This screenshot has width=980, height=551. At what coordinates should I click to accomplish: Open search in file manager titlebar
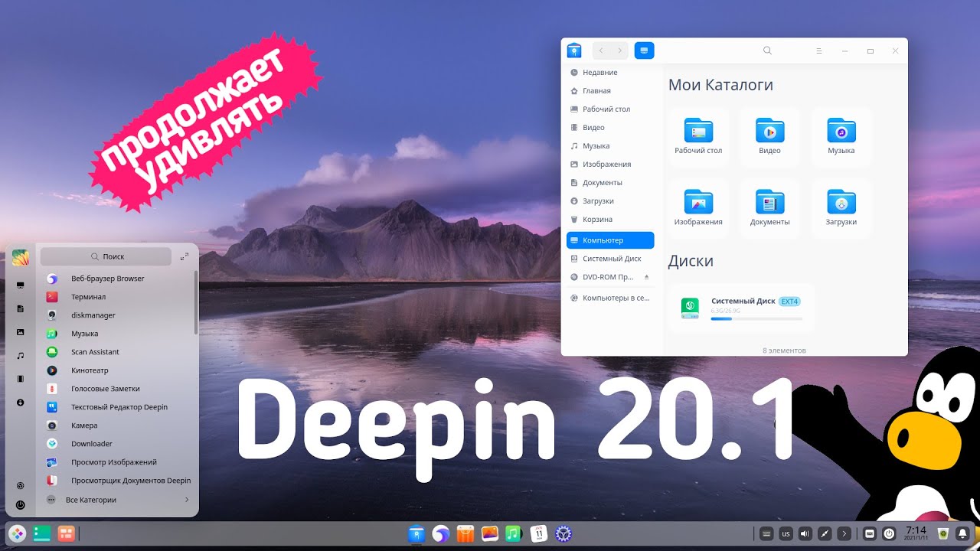[x=768, y=51]
